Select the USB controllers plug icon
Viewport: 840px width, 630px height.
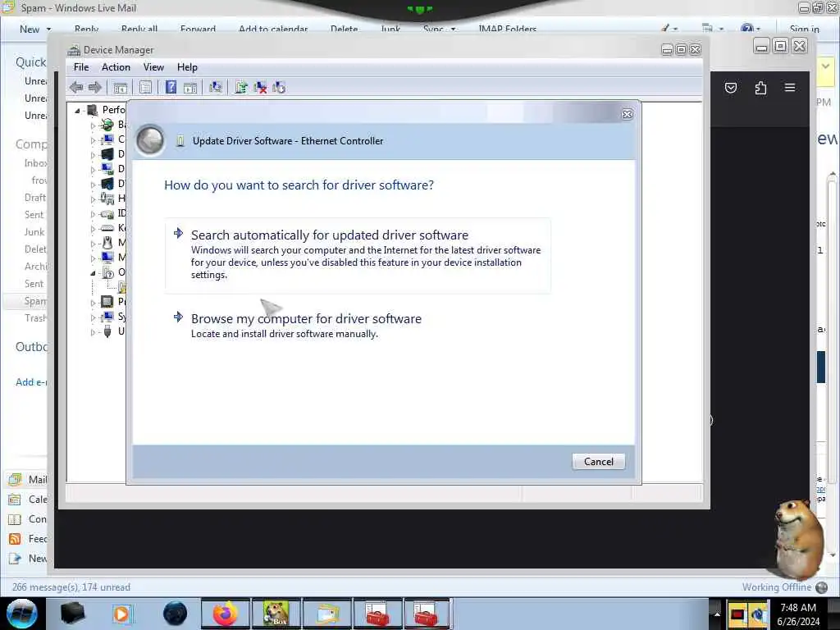coord(107,331)
